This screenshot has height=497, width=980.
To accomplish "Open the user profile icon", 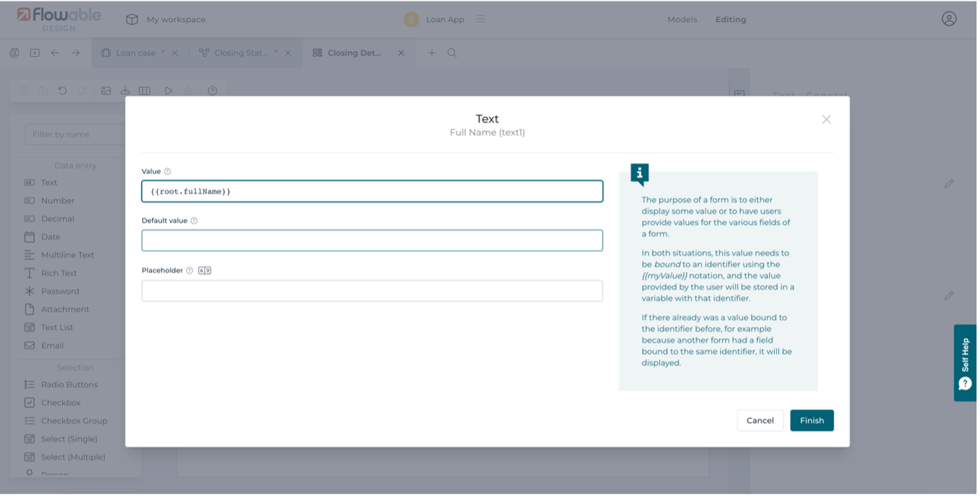I will [949, 19].
